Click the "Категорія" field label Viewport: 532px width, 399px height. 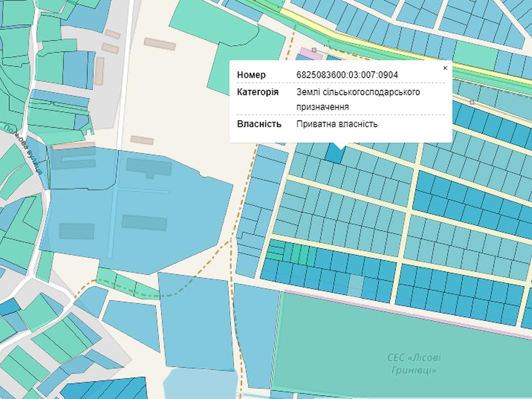258,91
